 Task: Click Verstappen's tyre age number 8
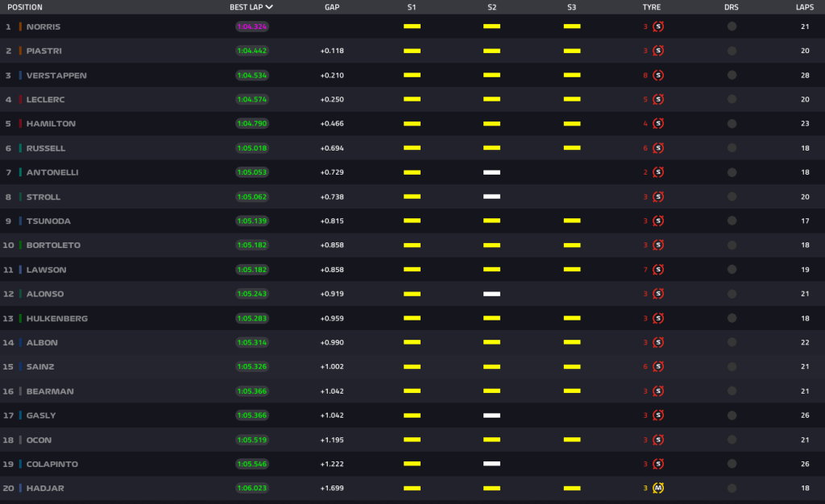[x=645, y=75]
